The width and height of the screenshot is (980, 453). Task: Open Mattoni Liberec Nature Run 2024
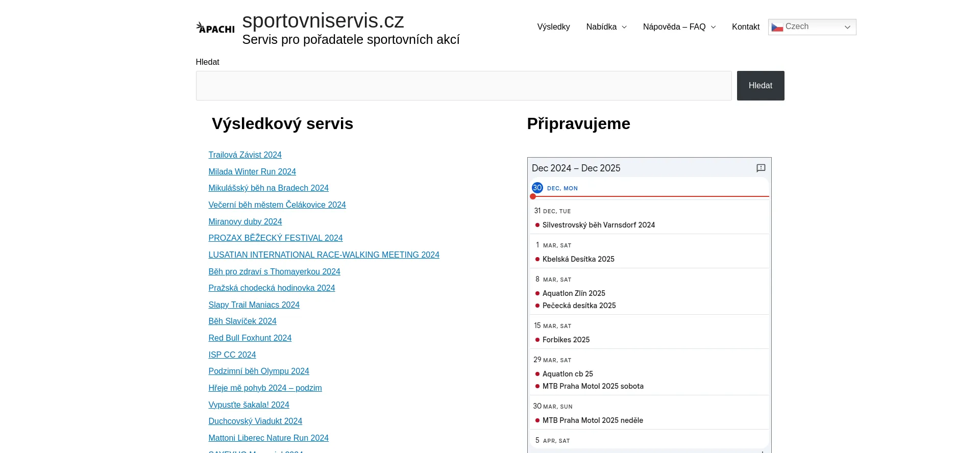point(268,438)
